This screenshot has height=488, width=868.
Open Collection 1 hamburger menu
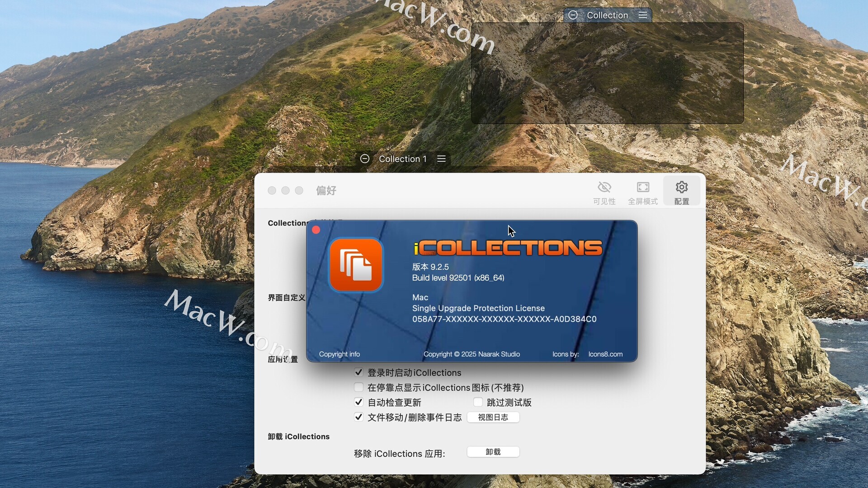(441, 159)
